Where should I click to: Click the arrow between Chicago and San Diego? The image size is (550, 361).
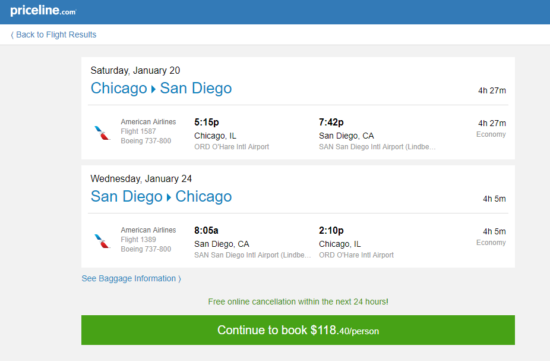[153, 89]
